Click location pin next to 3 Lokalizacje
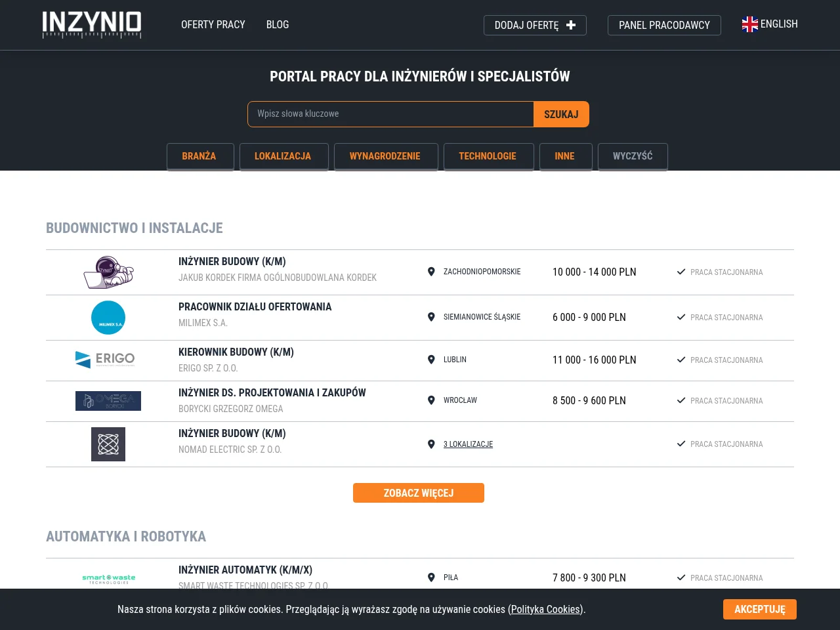 (x=431, y=444)
